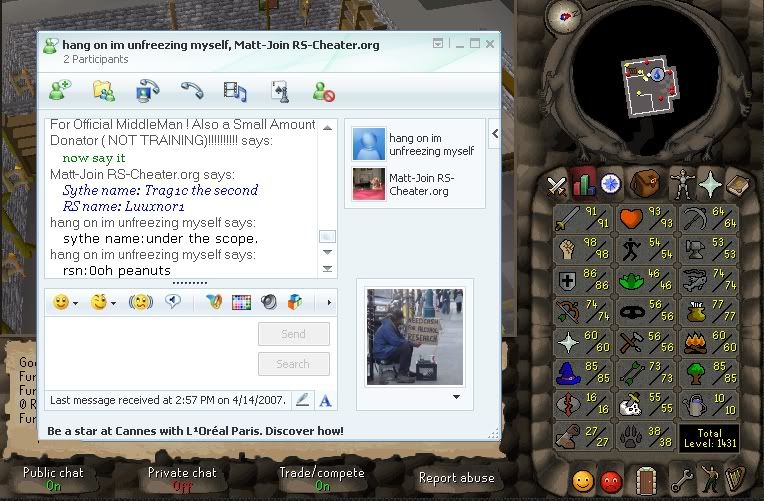
Task: Click conversation scrollbar up arrow
Action: [327, 128]
